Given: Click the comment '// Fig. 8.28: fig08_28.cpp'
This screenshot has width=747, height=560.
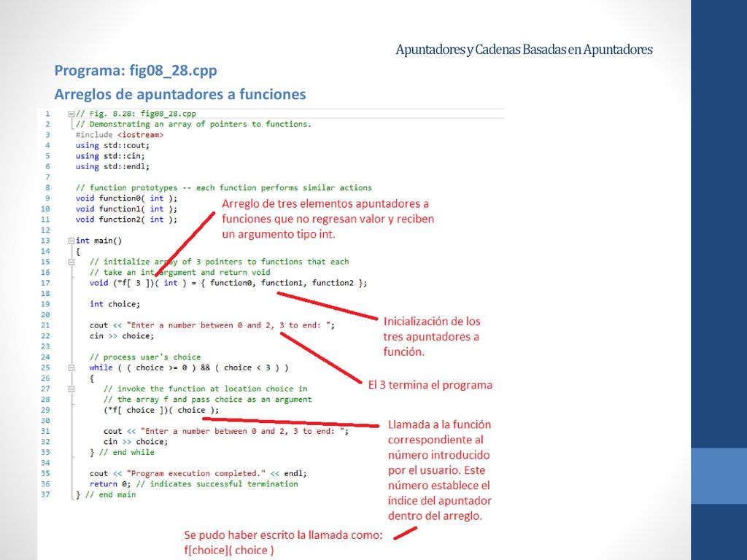Looking at the screenshot, I should point(136,114).
